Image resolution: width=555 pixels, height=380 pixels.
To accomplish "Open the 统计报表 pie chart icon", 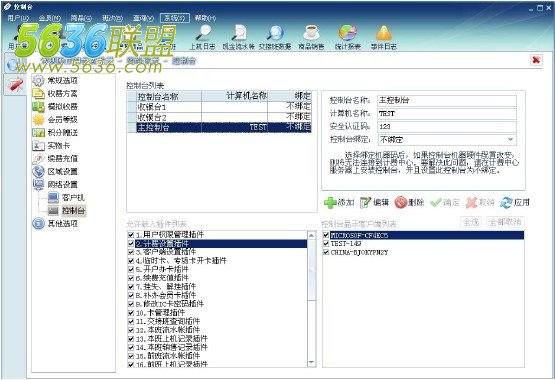I will click(348, 37).
